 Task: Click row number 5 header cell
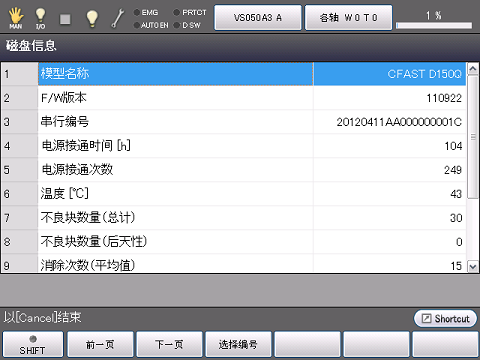pyautogui.click(x=20, y=170)
